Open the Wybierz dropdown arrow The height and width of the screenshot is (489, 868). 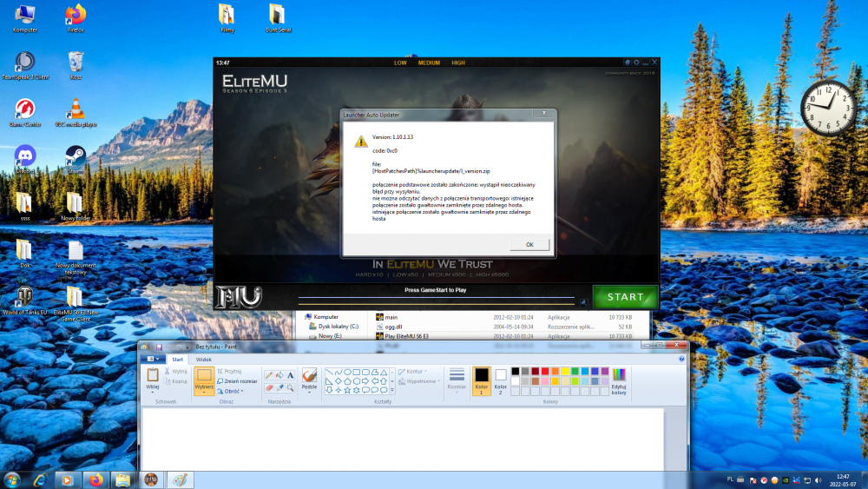(x=204, y=392)
